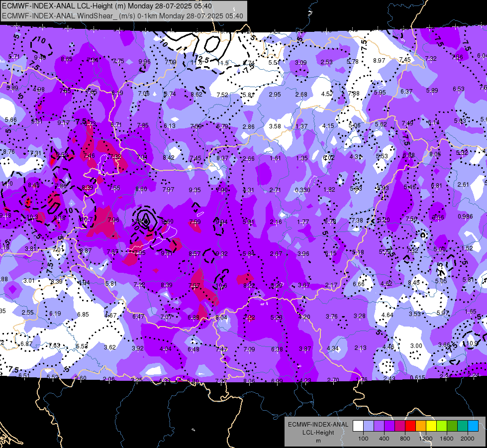The width and height of the screenshot is (487, 448).
Task: Click the map value 6.02
Action: point(329,158)
